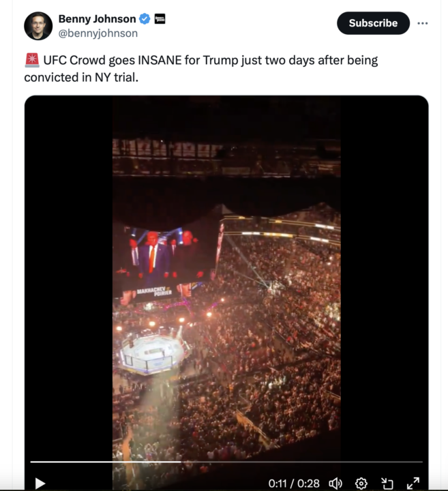Visit the @bennyjohnson handle

tap(98, 33)
